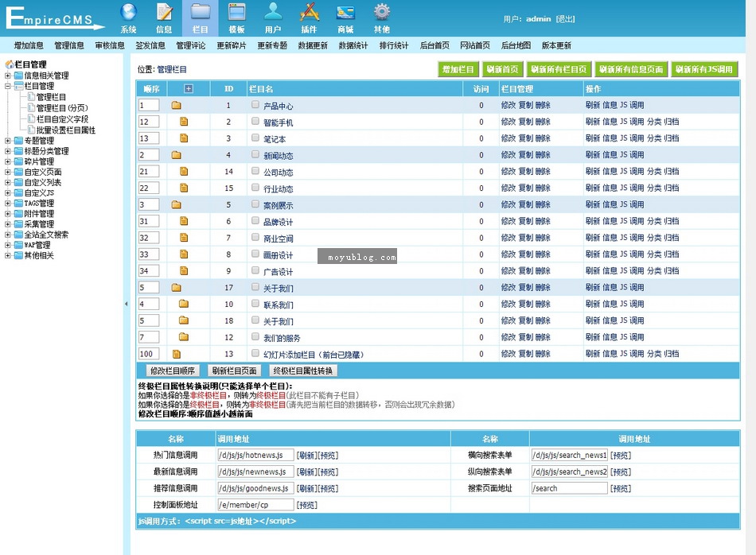
Task: Open the 信息 notepad icon
Action: click(x=165, y=12)
